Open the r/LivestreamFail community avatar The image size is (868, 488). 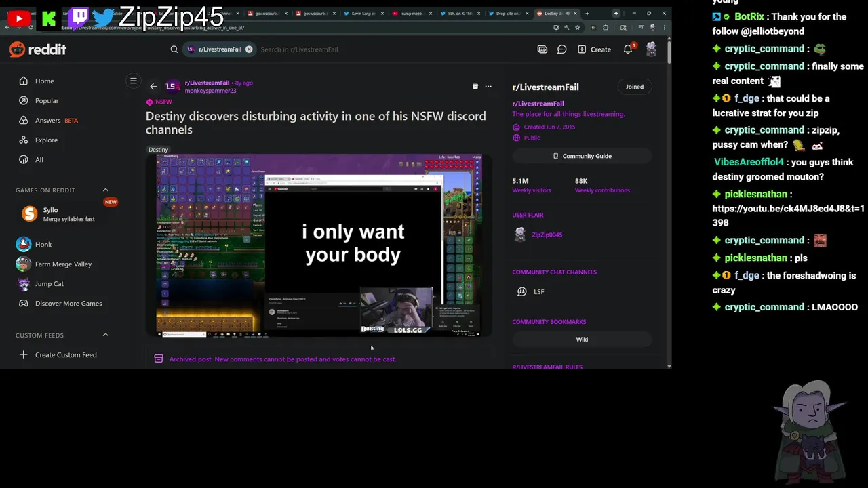coord(172,86)
